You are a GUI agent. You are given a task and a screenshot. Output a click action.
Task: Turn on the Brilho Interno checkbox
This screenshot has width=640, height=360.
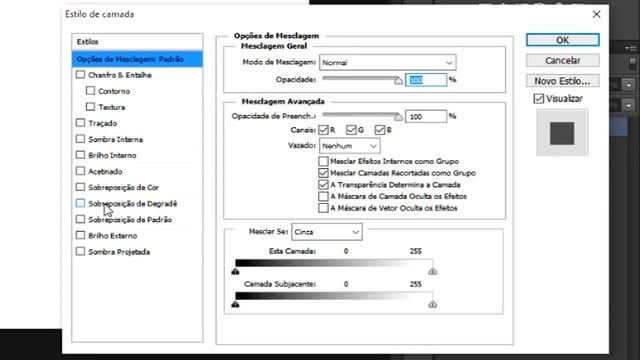(80, 155)
